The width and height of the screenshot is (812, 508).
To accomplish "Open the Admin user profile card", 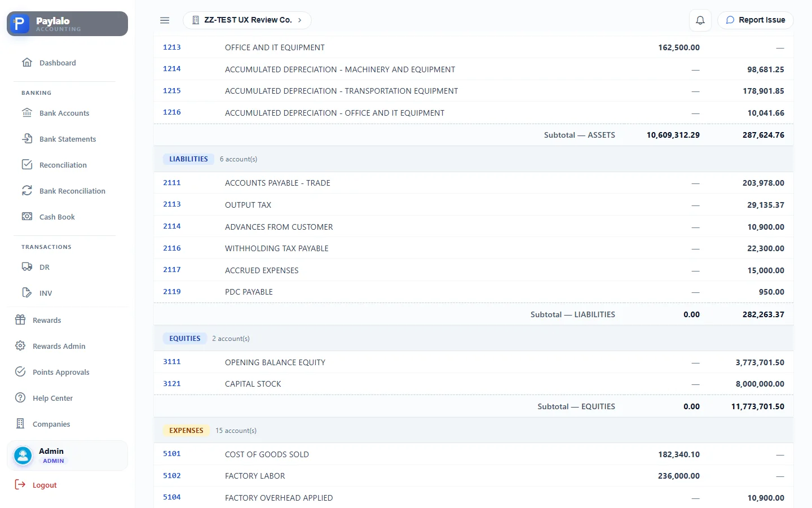I will (x=68, y=456).
